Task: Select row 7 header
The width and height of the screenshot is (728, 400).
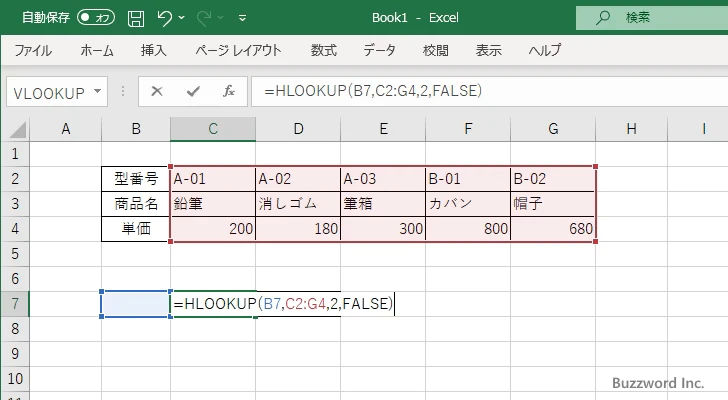Action: pyautogui.click(x=15, y=304)
